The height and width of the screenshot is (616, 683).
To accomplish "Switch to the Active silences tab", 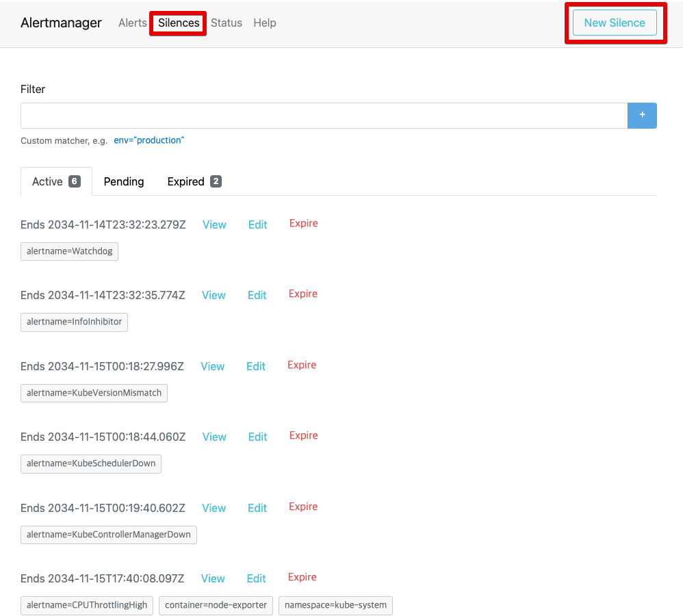I will point(56,181).
